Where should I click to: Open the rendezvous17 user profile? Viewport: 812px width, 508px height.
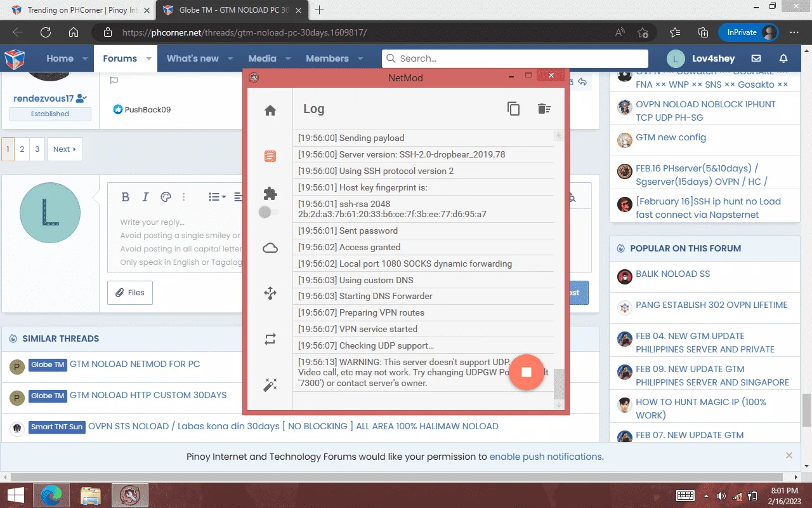pyautogui.click(x=44, y=98)
